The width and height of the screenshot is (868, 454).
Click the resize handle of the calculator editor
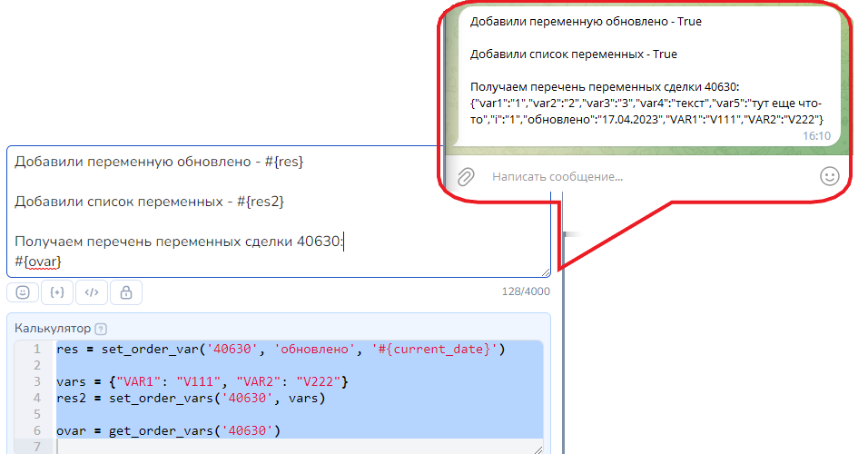[x=538, y=449]
